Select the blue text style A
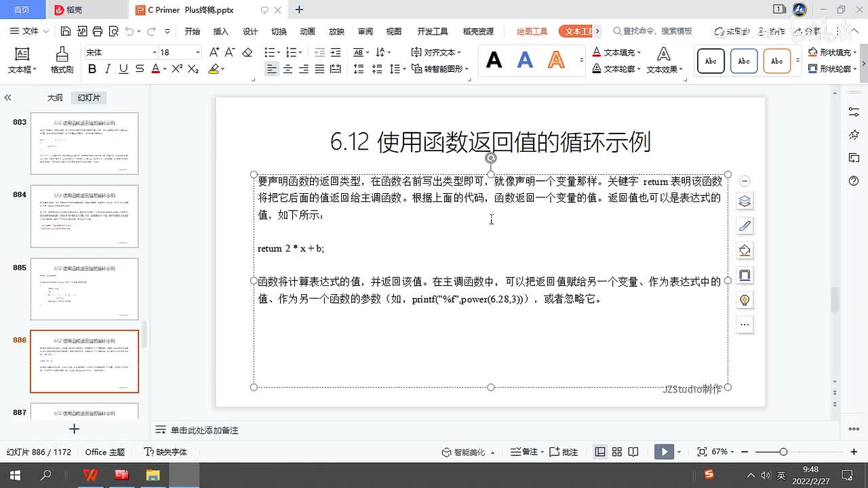868x488 pixels. click(x=525, y=60)
